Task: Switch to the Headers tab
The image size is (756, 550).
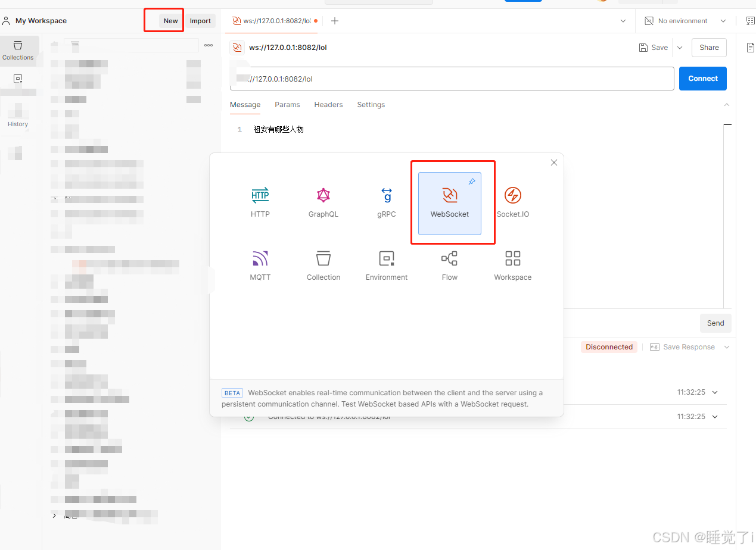Action: [328, 104]
